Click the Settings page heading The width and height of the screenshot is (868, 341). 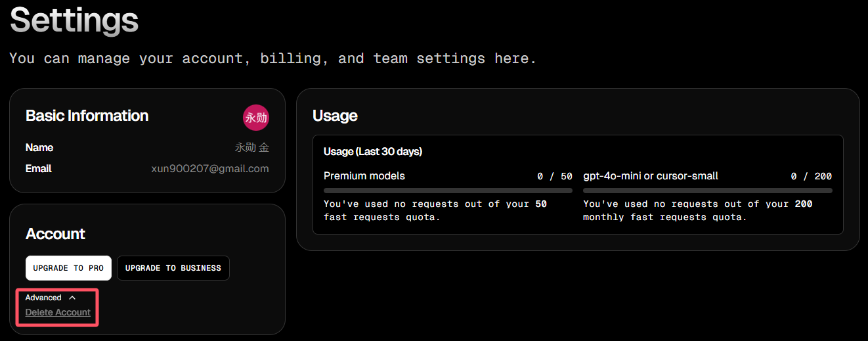[x=74, y=20]
